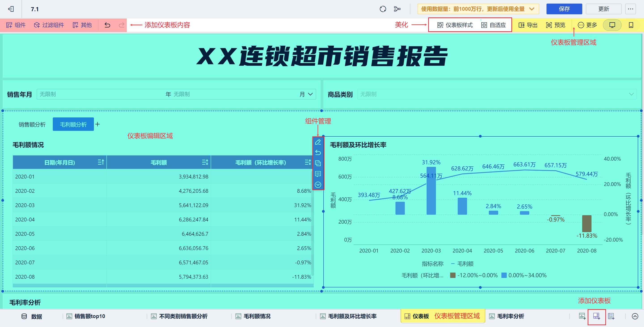Switch to the 销售额分析 tab
The width and height of the screenshot is (644, 327).
tap(32, 125)
